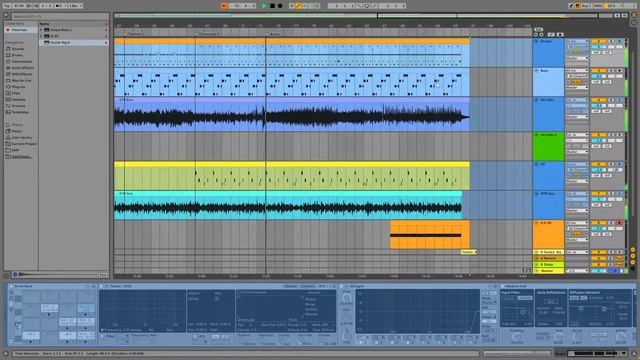Expand the second browser list item
This screenshot has width=640, height=360.
click(41, 36)
